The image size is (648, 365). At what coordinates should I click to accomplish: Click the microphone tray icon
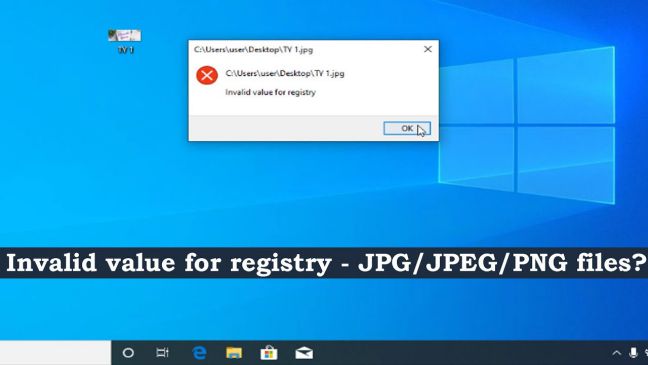pyautogui.click(x=633, y=353)
